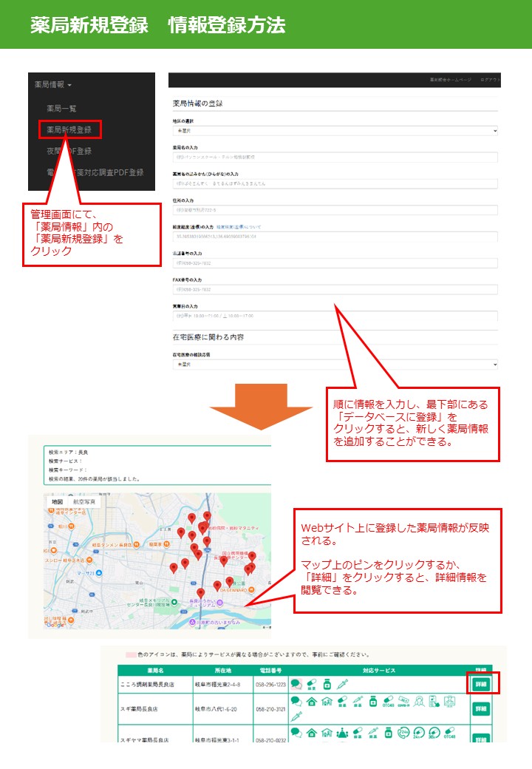The image size is (532, 769).
Task: Click the medicine bottle icon in first row
Action: pyautogui.click(x=327, y=685)
